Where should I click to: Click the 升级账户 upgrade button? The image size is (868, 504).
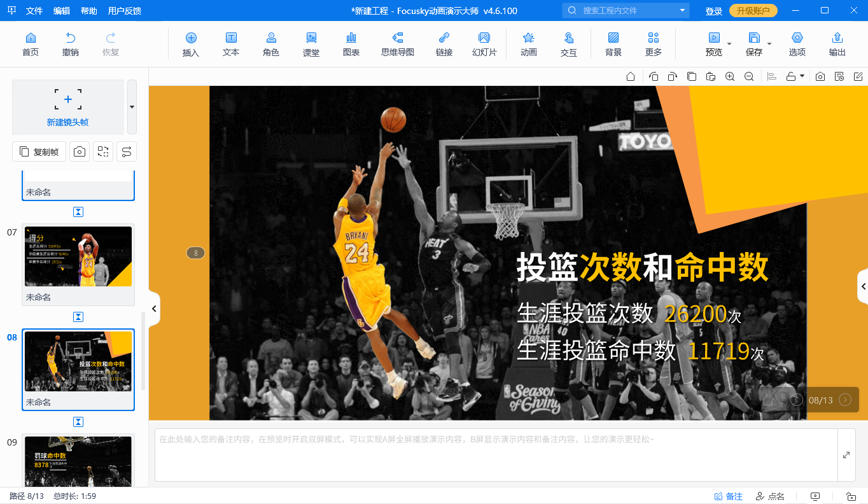point(753,11)
